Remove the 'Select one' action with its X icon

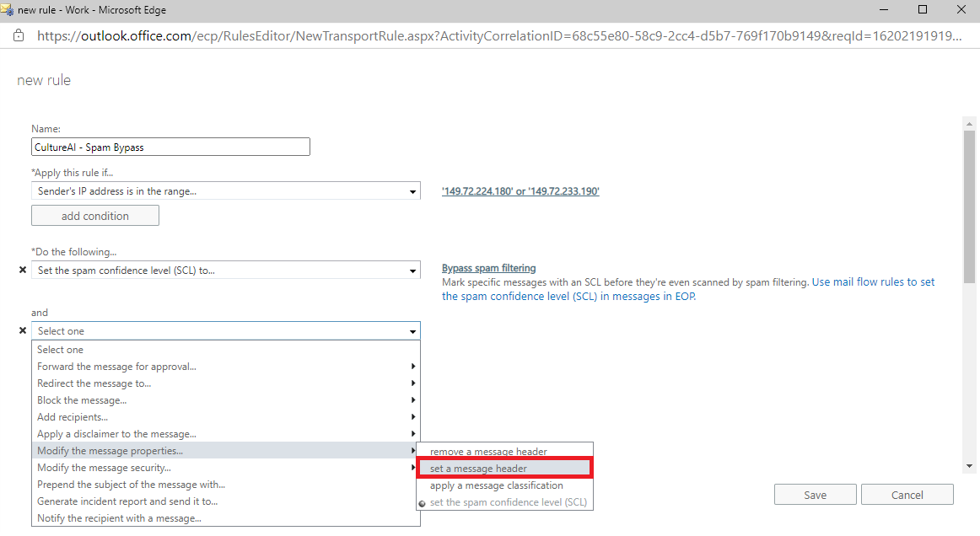pos(23,330)
